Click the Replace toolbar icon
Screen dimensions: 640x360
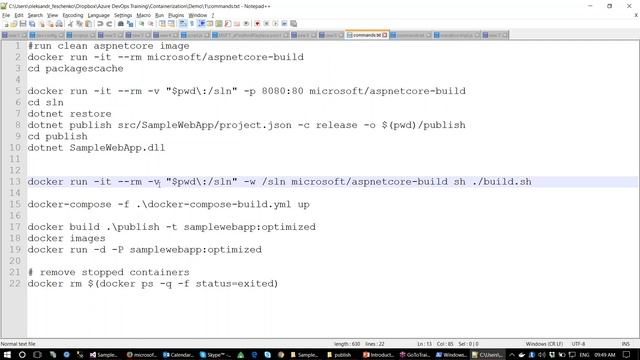coord(130,24)
